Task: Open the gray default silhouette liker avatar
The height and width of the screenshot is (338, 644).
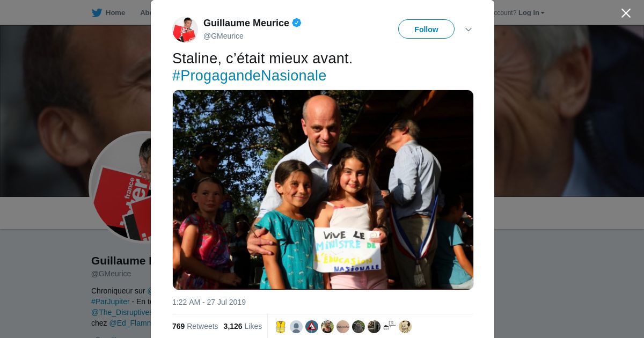Action: [296, 327]
